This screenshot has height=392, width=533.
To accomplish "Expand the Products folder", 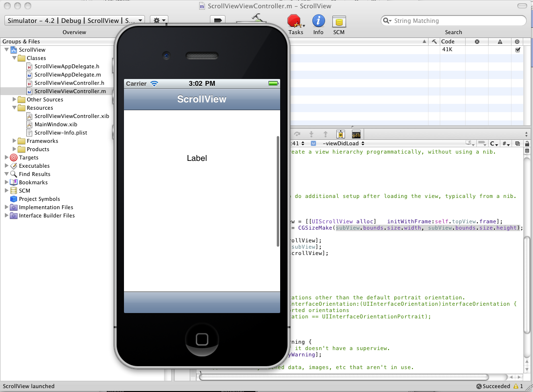I will click(14, 149).
